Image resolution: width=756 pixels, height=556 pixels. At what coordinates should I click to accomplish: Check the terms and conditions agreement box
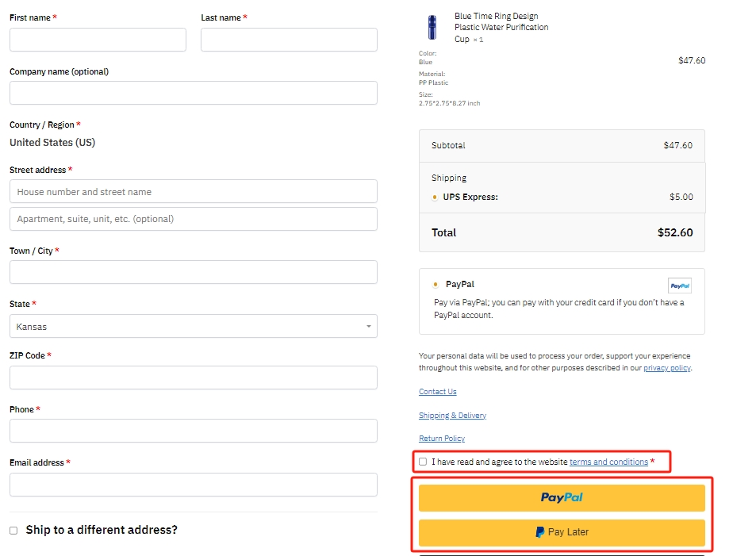point(423,462)
